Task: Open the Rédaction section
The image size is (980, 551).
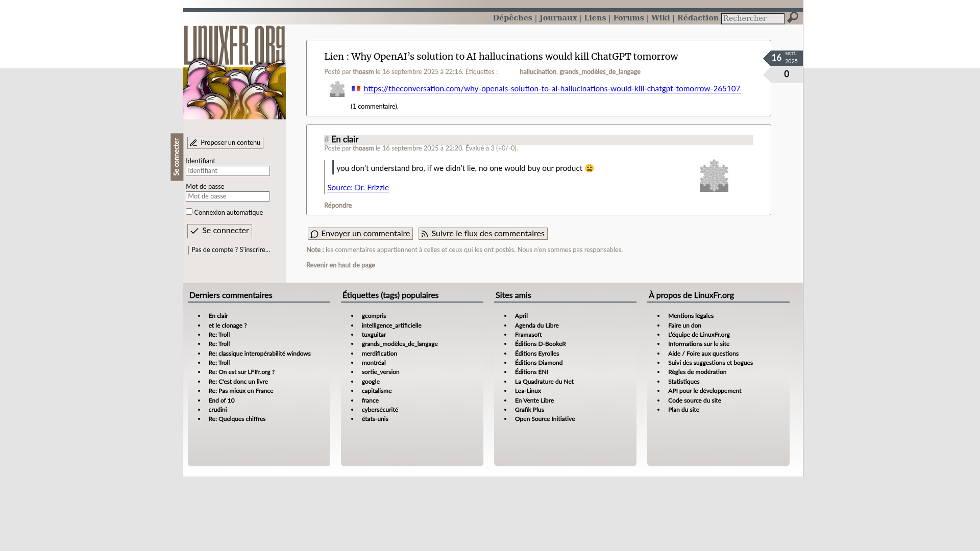Action: 697,18
